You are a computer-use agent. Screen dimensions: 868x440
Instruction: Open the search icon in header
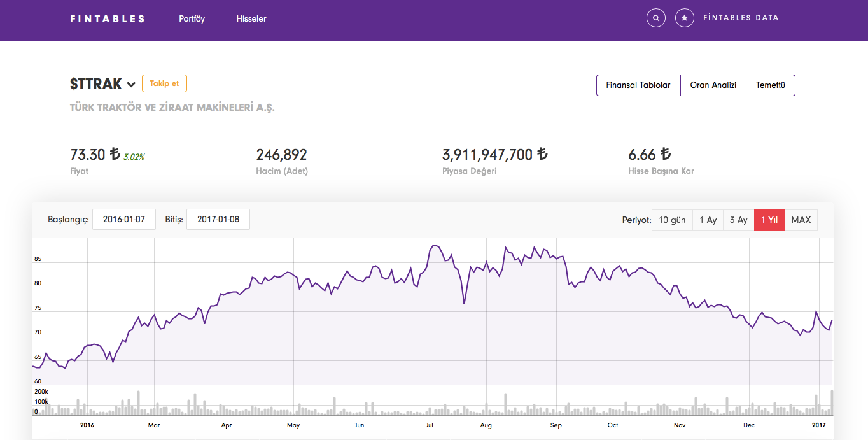click(656, 18)
